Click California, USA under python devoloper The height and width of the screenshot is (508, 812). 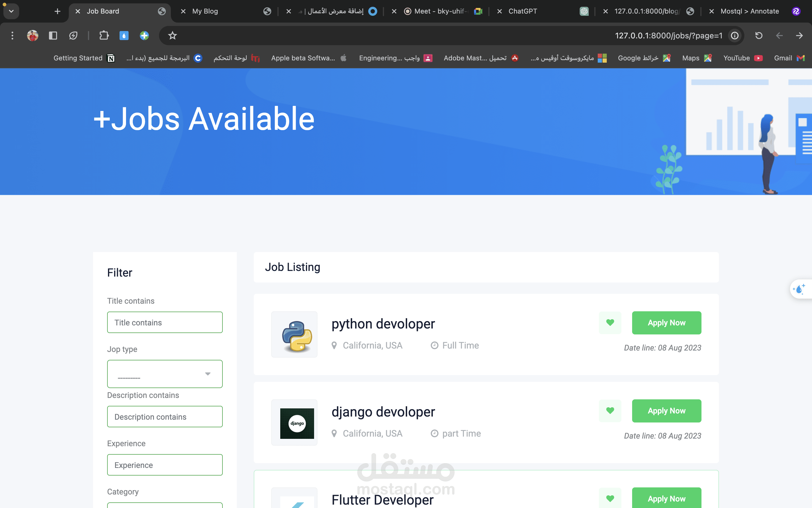click(x=372, y=345)
